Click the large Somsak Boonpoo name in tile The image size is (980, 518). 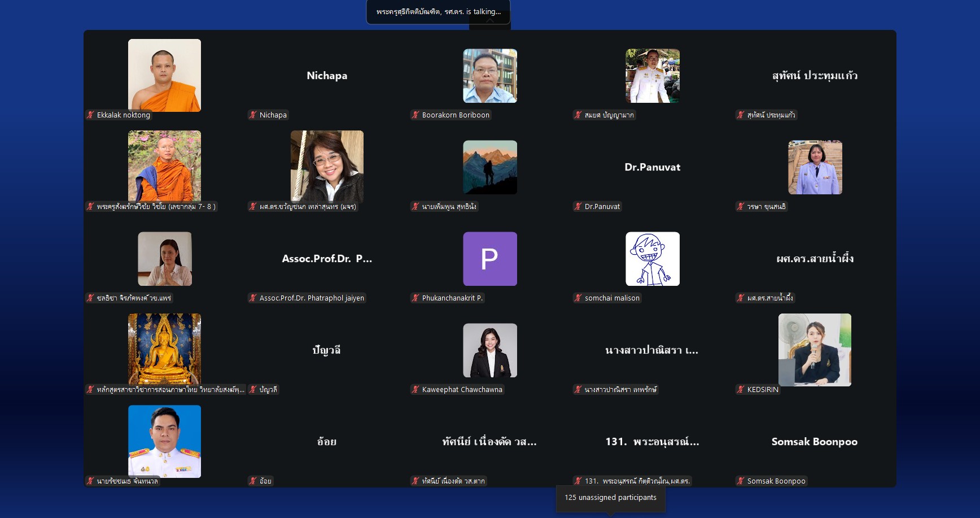tap(814, 442)
